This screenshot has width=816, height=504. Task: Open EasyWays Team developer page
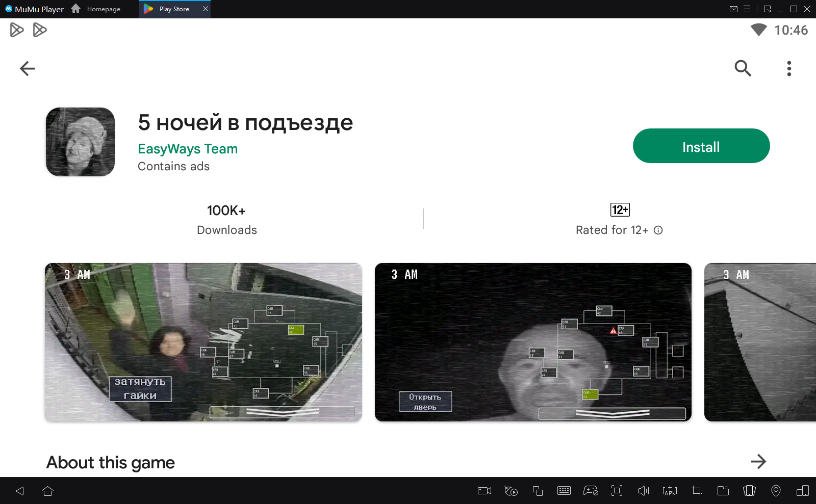pyautogui.click(x=188, y=149)
